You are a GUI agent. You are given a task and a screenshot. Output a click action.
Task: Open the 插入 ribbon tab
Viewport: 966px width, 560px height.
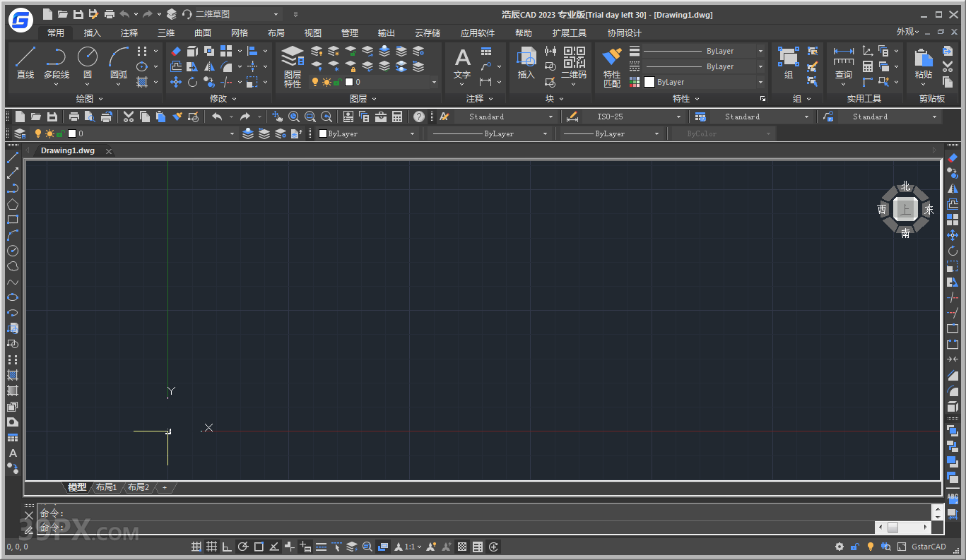coord(92,32)
